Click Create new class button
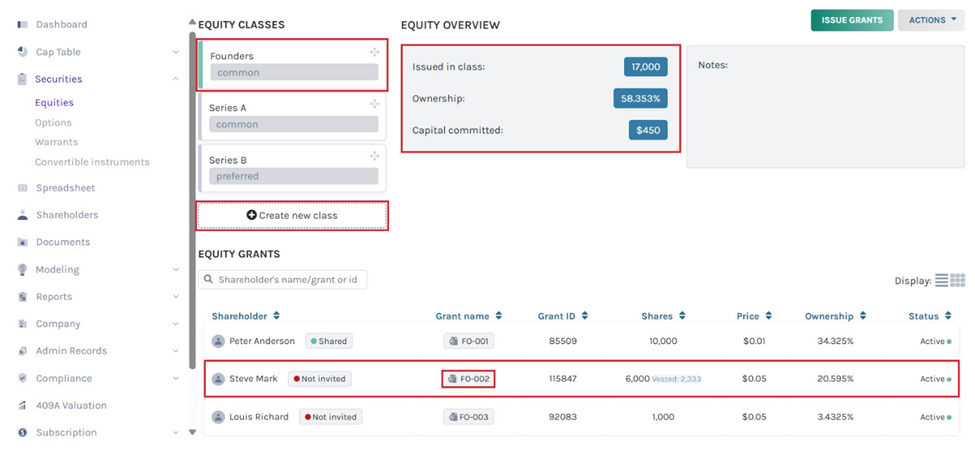Image resolution: width=975 pixels, height=451 pixels. point(292,215)
